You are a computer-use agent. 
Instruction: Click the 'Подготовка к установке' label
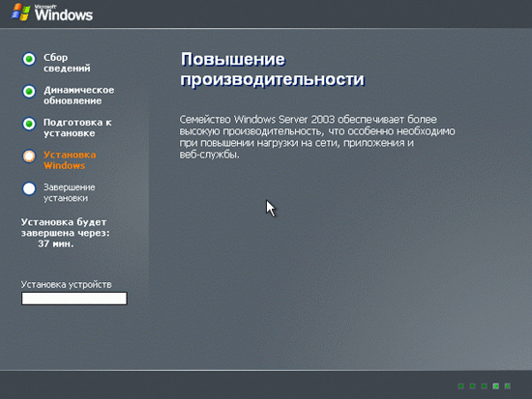click(x=77, y=128)
